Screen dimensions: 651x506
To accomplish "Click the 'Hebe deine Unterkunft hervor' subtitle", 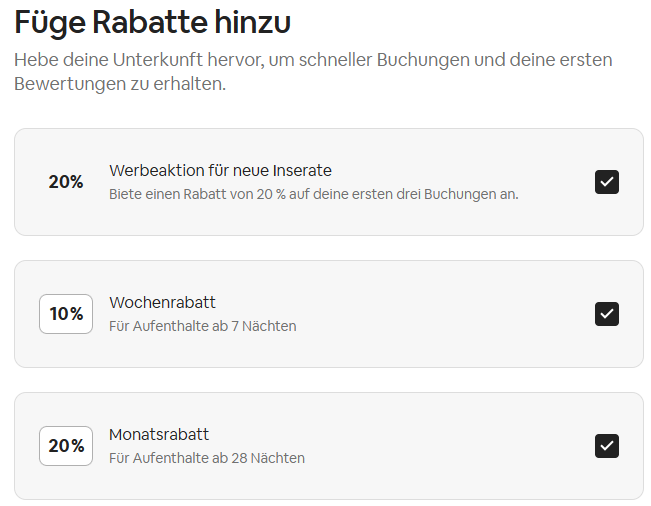I will pyautogui.click(x=313, y=72).
